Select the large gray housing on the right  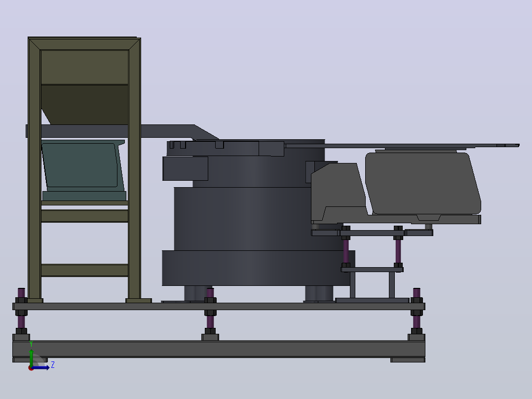(423, 183)
